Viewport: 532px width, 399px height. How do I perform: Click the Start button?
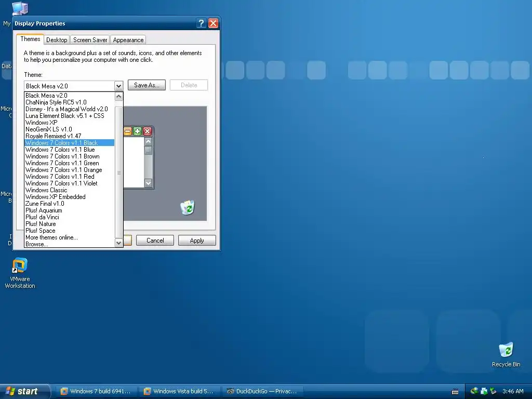[25, 391]
